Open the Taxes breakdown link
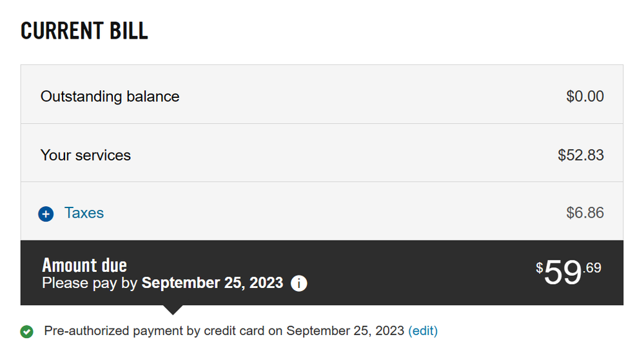 pos(84,213)
